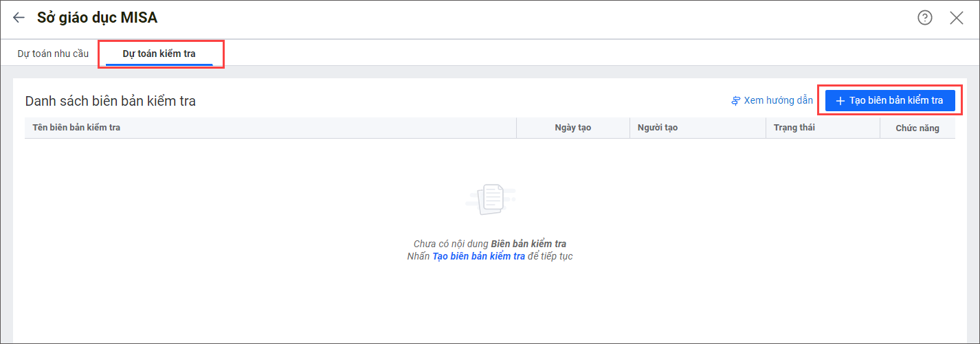The image size is (980, 344).
Task: Open the Xem hướng dẫn guide link
Action: click(x=778, y=101)
